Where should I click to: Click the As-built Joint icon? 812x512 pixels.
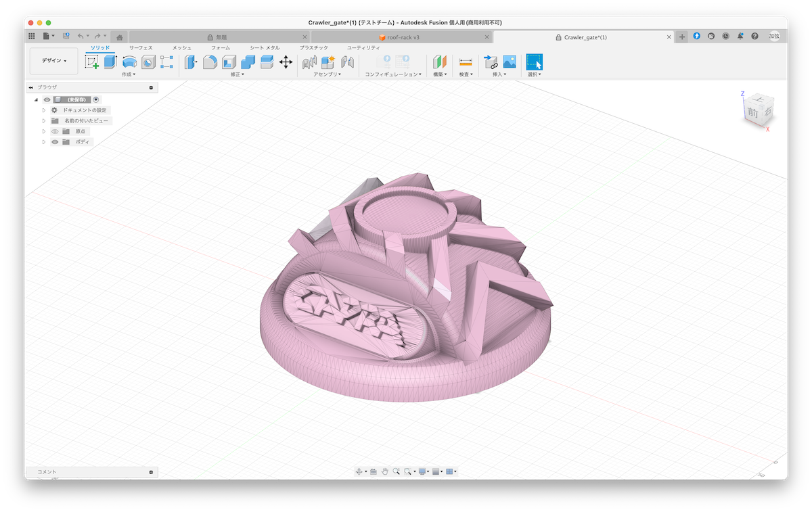click(x=348, y=62)
